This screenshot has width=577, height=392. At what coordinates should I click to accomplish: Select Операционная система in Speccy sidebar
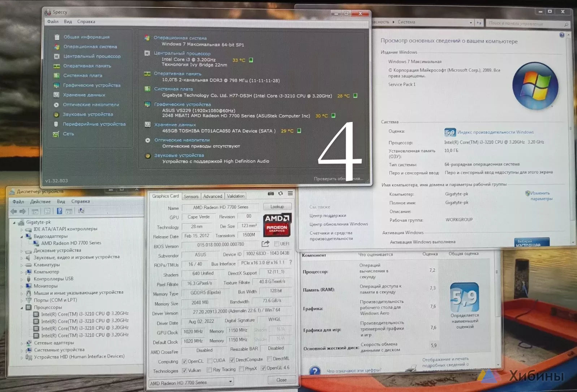(90, 47)
